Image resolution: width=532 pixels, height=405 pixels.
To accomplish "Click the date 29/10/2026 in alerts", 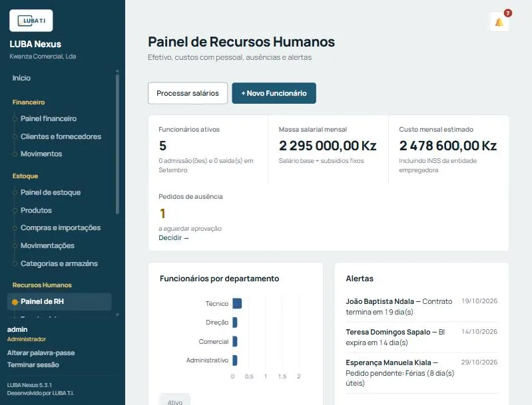I will coord(479,362).
